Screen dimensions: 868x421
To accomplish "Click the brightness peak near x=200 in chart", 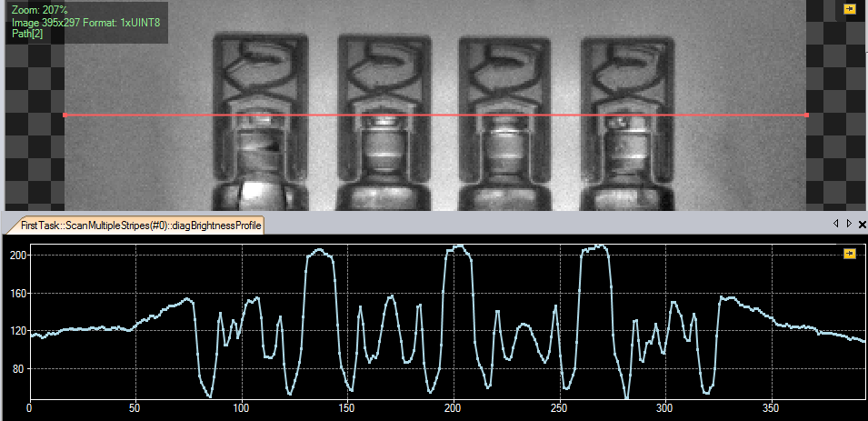I will [x=459, y=246].
